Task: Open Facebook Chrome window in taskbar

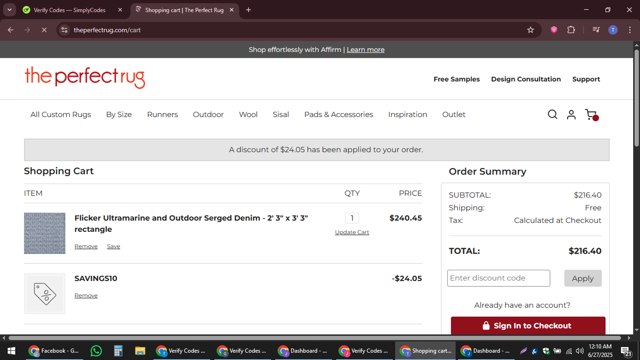Action: coord(54,351)
